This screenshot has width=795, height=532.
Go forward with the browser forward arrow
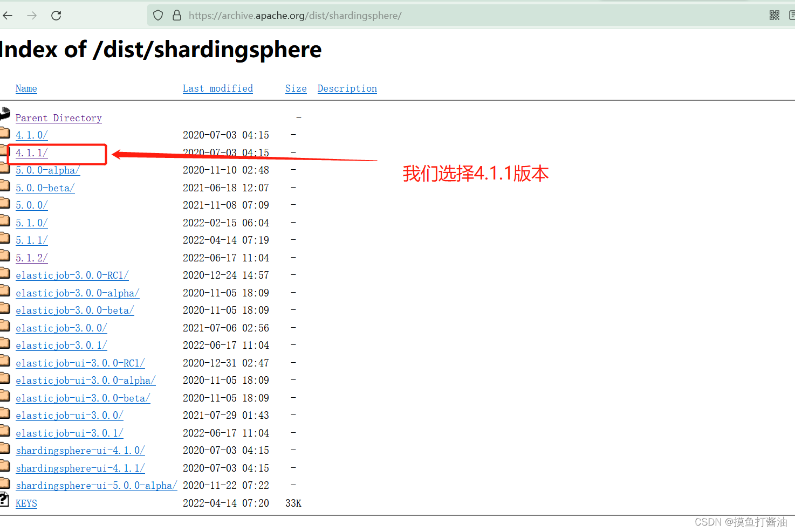(32, 16)
